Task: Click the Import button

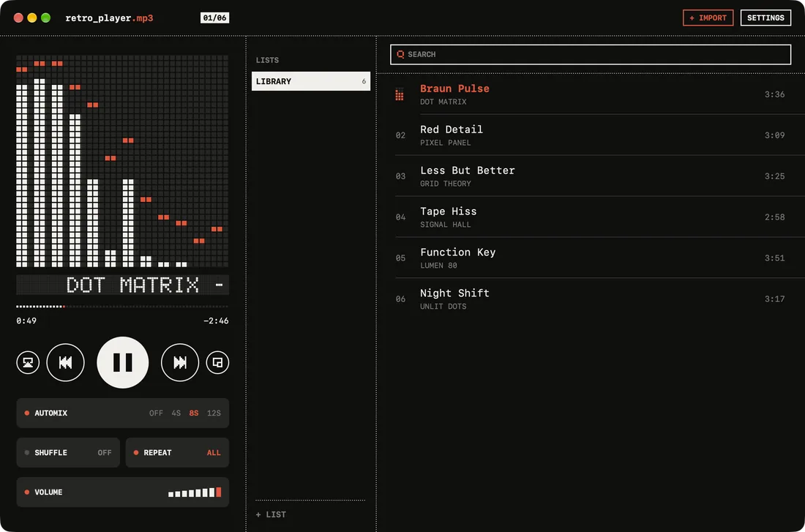Action: 708,18
